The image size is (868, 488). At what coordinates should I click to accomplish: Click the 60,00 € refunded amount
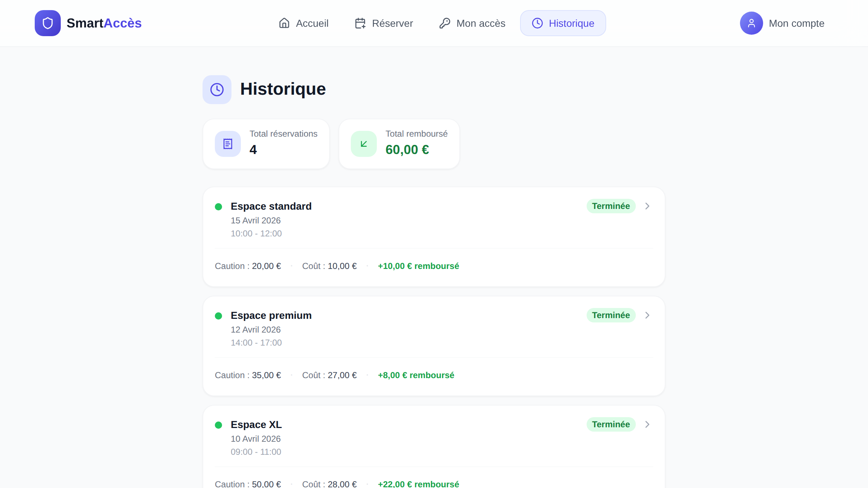(x=407, y=150)
